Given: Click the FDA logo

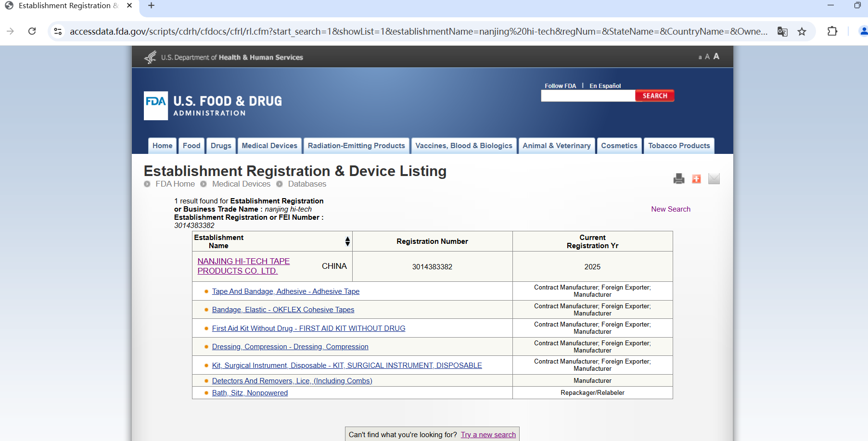Looking at the screenshot, I should coord(156,106).
